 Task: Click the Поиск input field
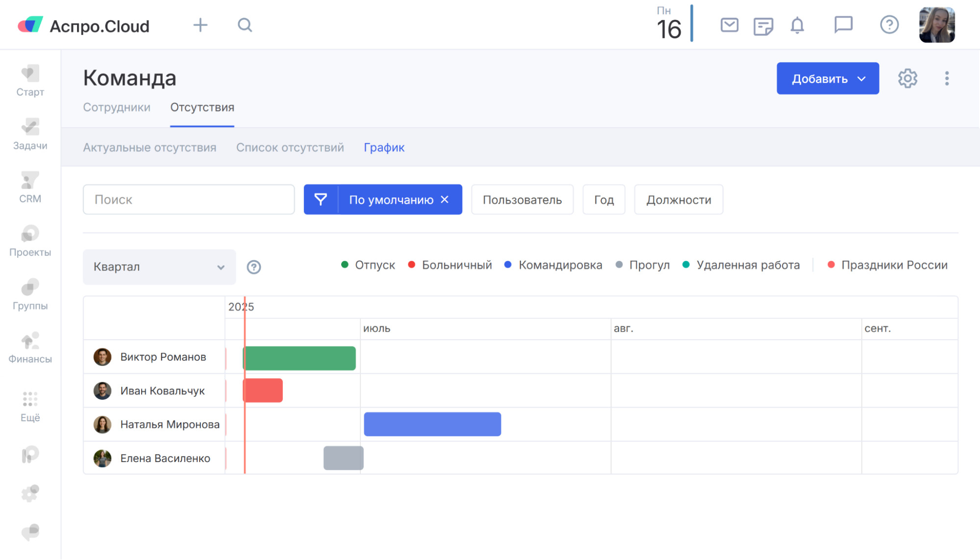(x=188, y=199)
